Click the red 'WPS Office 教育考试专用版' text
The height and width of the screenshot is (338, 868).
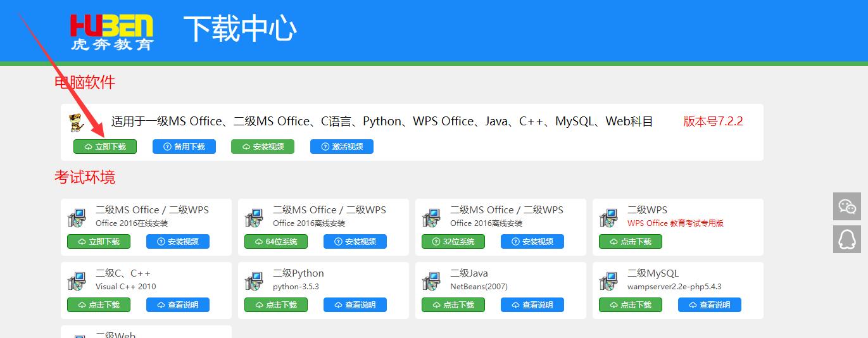[x=676, y=223]
